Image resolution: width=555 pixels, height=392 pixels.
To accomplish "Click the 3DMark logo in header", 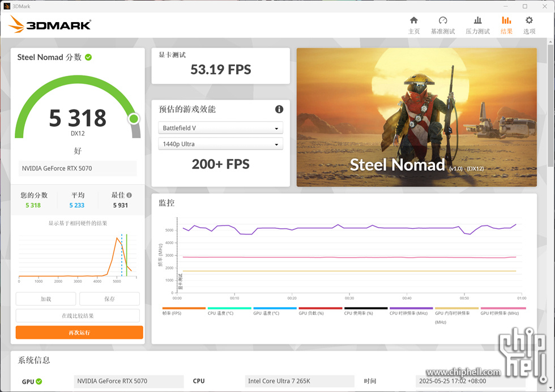I will coord(50,24).
